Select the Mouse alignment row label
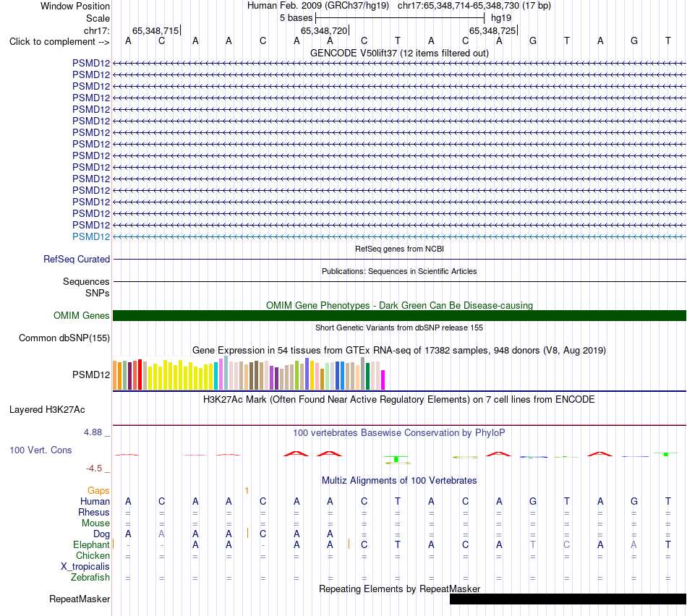The height and width of the screenshot is (616, 687). 95,523
